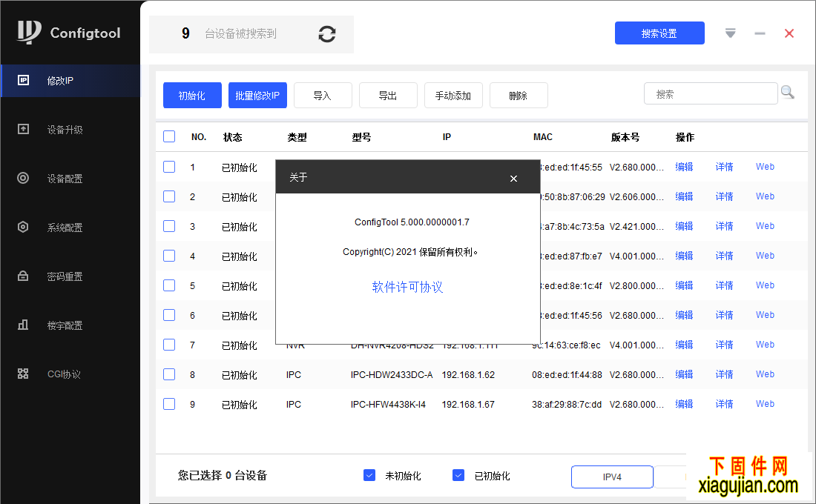Check the checkbox for device row 8
816x504 pixels.
(169, 374)
